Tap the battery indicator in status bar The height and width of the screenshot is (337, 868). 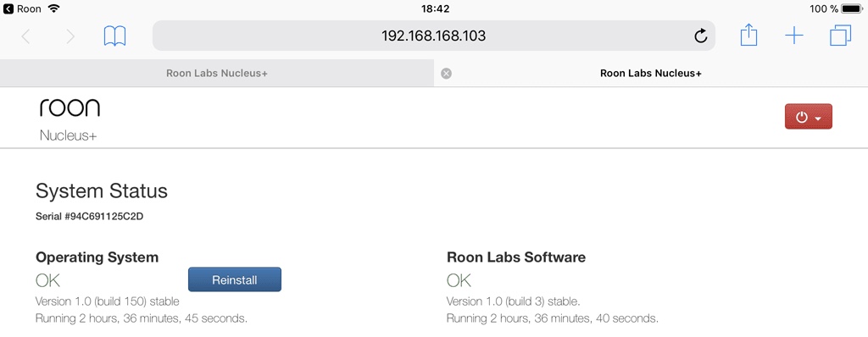tap(850, 8)
